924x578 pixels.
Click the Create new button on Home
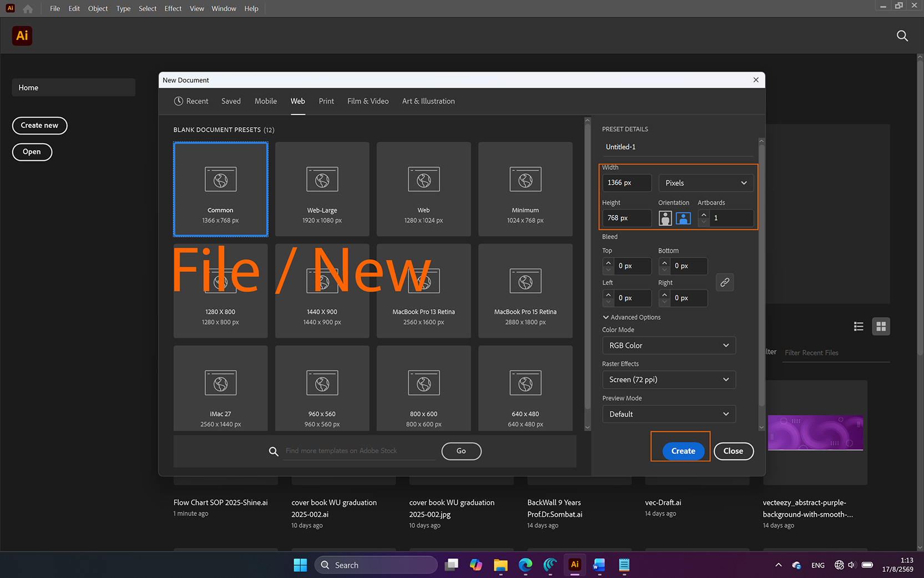[x=39, y=125]
